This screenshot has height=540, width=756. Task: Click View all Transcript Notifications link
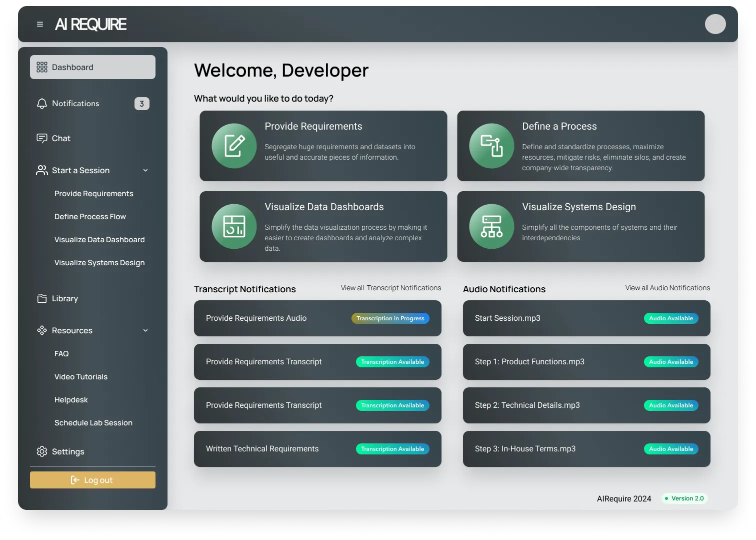click(391, 288)
